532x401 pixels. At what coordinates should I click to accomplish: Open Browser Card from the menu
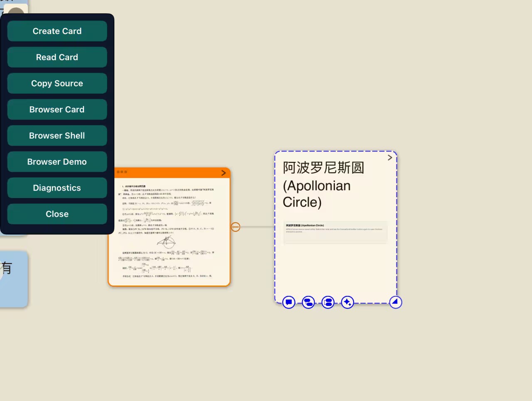pos(57,110)
